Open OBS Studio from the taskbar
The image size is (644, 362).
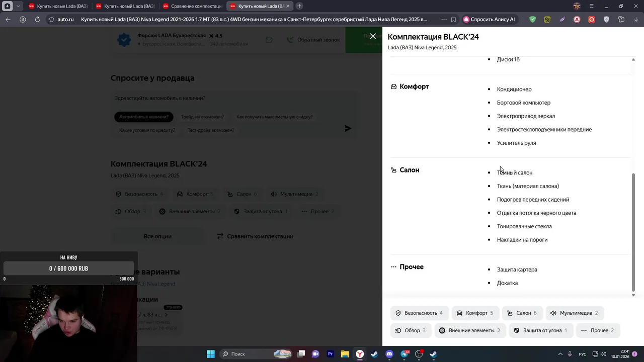point(419,354)
